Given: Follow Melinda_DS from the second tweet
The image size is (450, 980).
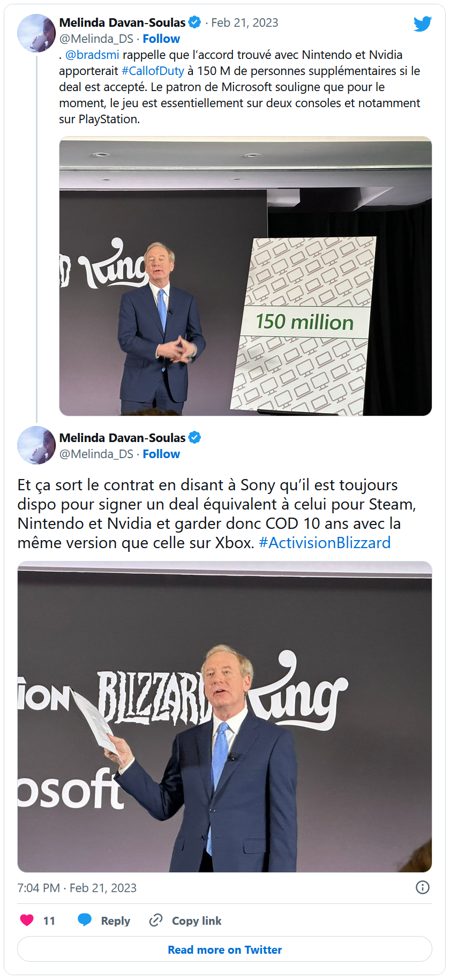Looking at the screenshot, I should [x=161, y=454].
